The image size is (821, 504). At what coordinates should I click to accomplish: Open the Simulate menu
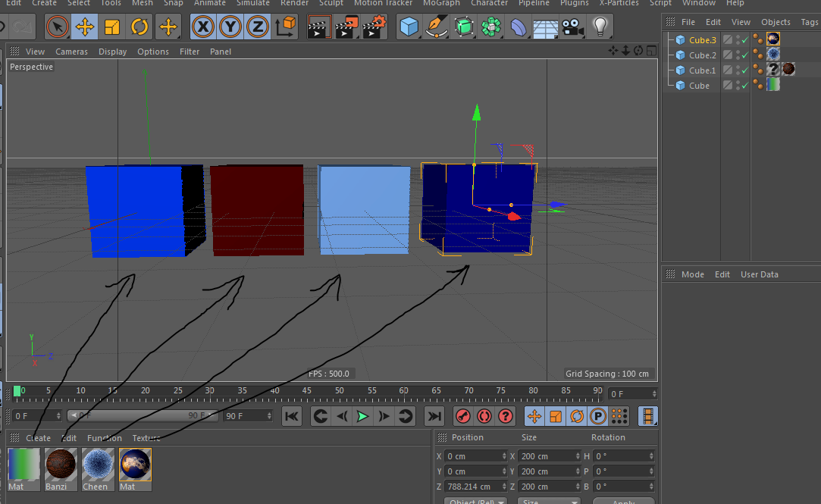click(x=253, y=3)
